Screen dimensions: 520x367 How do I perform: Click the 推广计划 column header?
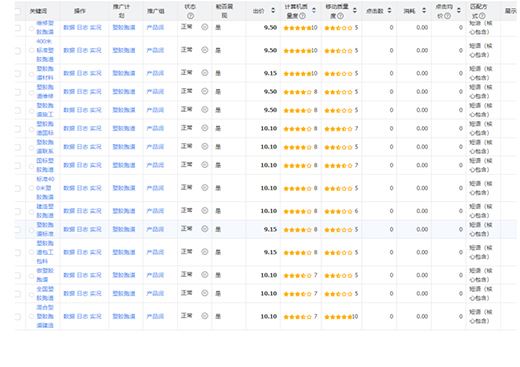[121, 11]
